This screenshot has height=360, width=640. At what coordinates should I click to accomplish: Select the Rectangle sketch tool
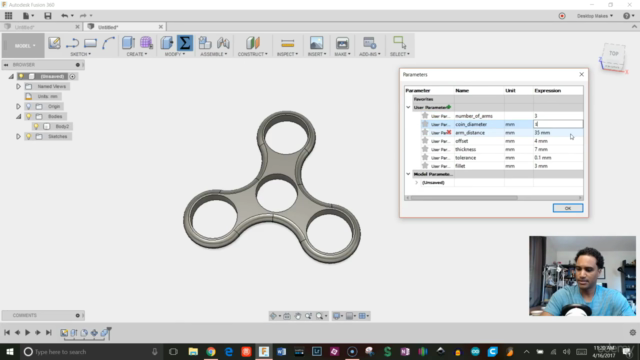pyautogui.click(x=90, y=43)
